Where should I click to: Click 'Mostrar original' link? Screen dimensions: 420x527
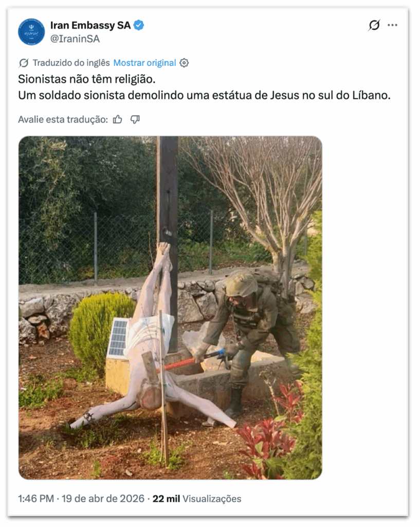point(144,63)
